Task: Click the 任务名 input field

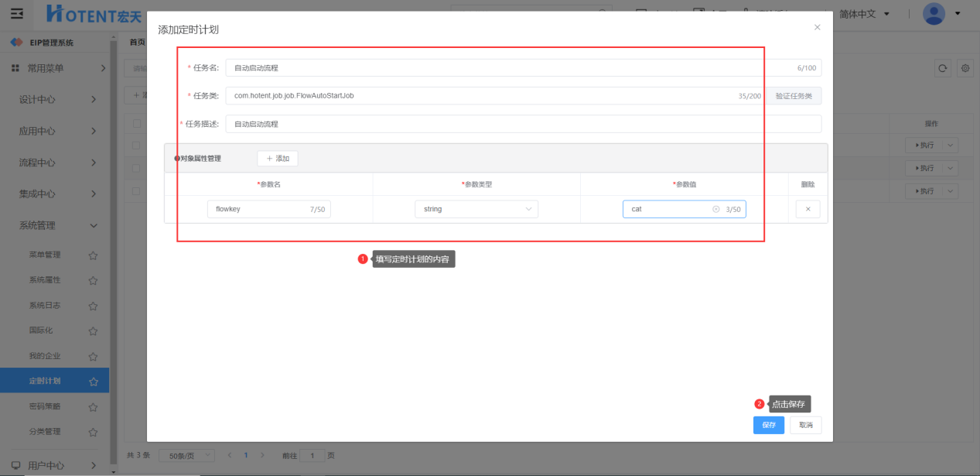Action: click(524, 68)
